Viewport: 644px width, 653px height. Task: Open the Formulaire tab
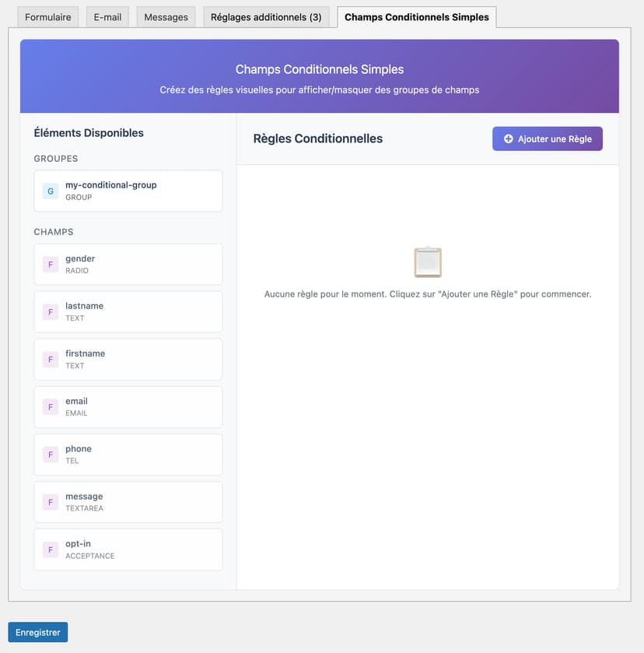(48, 17)
